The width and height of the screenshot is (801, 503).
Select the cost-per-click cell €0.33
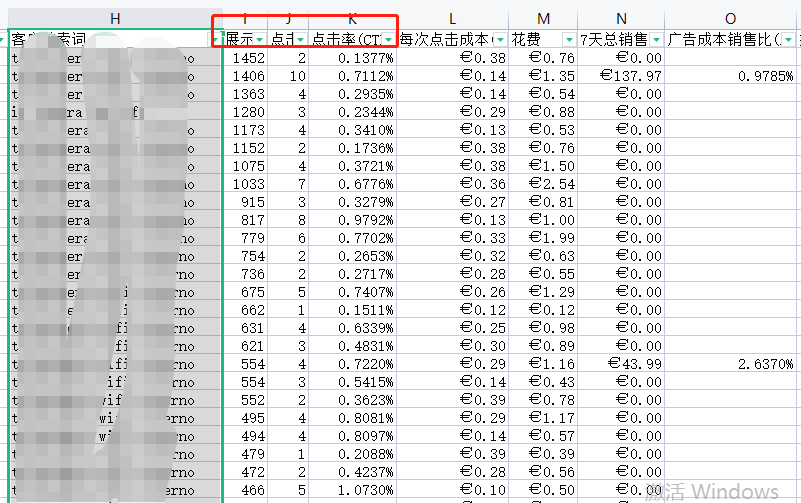[x=453, y=238]
